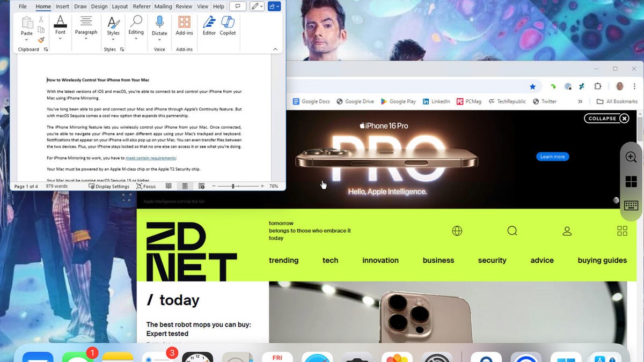Open the Google Drive bookmark in Chrome
Image resolution: width=644 pixels, height=362 pixels.
[x=355, y=101]
